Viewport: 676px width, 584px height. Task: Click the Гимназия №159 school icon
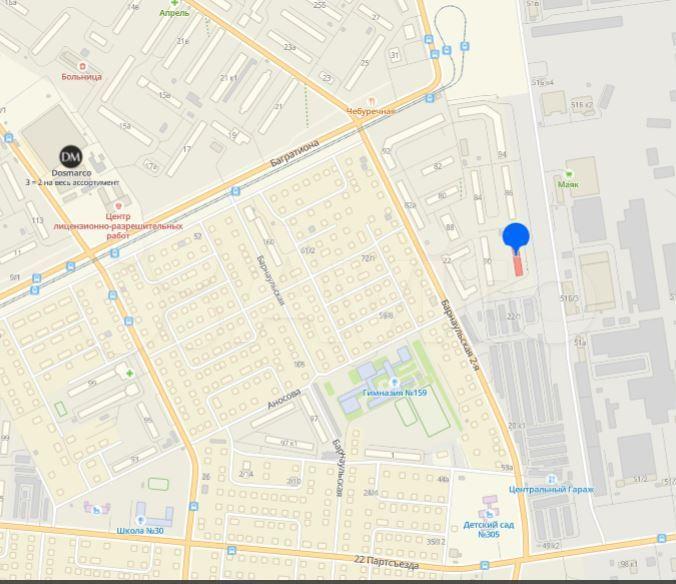[394, 382]
